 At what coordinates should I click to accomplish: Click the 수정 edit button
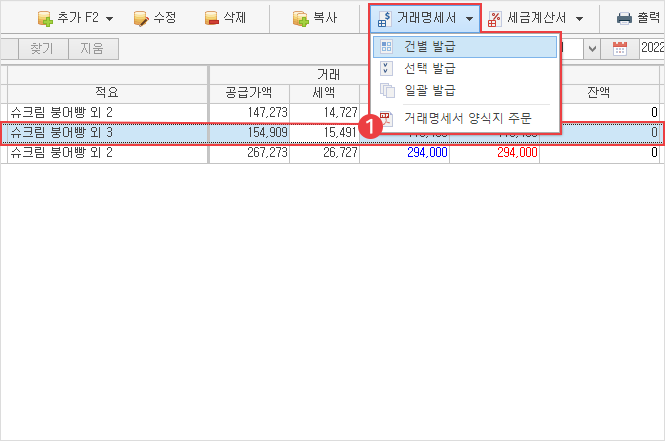[x=155, y=18]
